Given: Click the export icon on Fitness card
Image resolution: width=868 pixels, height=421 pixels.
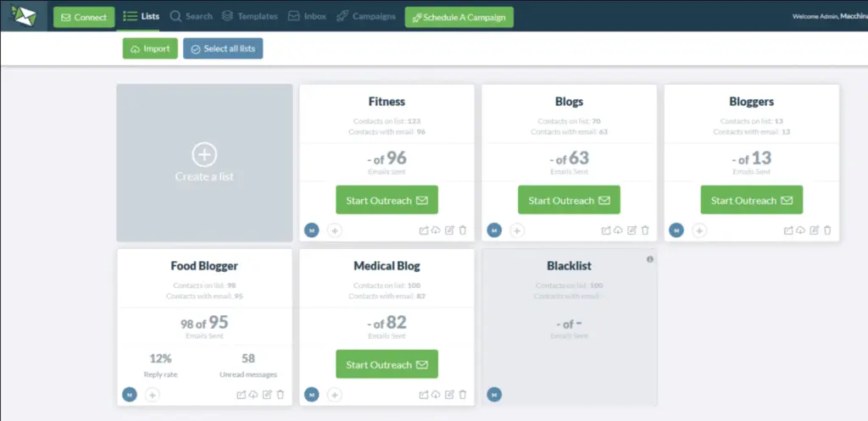Looking at the screenshot, I should click(x=424, y=230).
